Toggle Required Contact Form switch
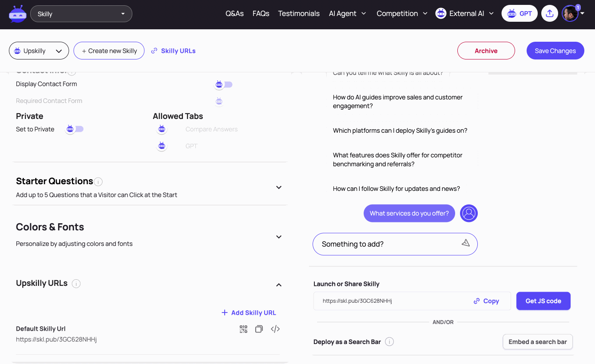 tap(219, 101)
